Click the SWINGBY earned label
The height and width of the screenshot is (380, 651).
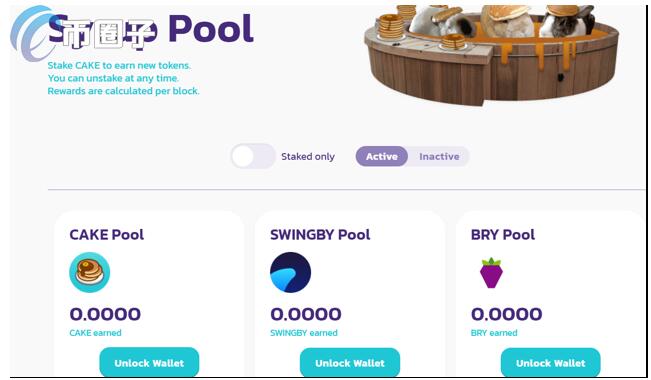point(304,333)
